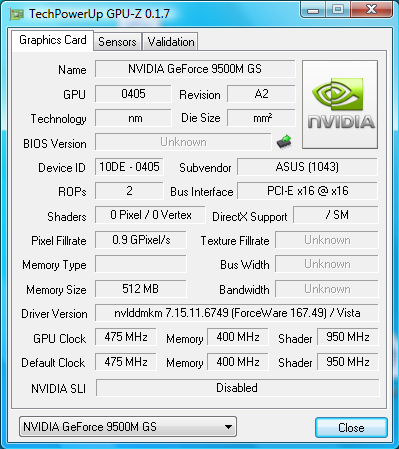Click the BIOS Version Unknown field

click(183, 142)
